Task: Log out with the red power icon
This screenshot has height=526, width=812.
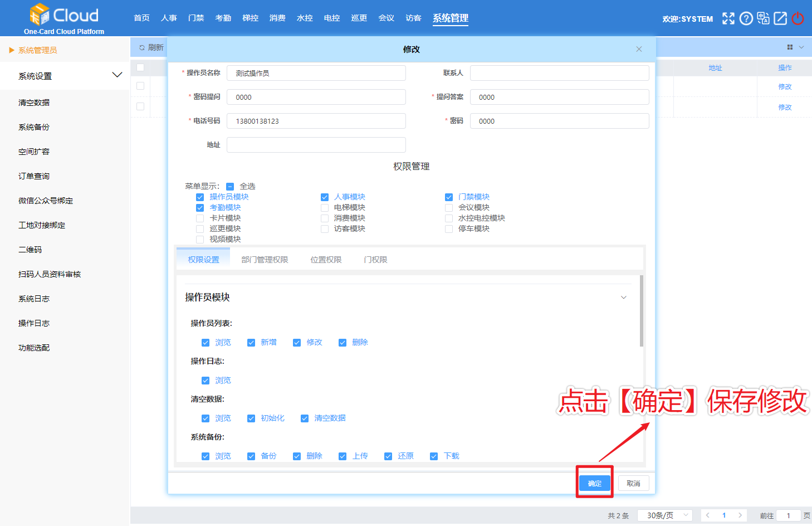Action: click(x=798, y=18)
